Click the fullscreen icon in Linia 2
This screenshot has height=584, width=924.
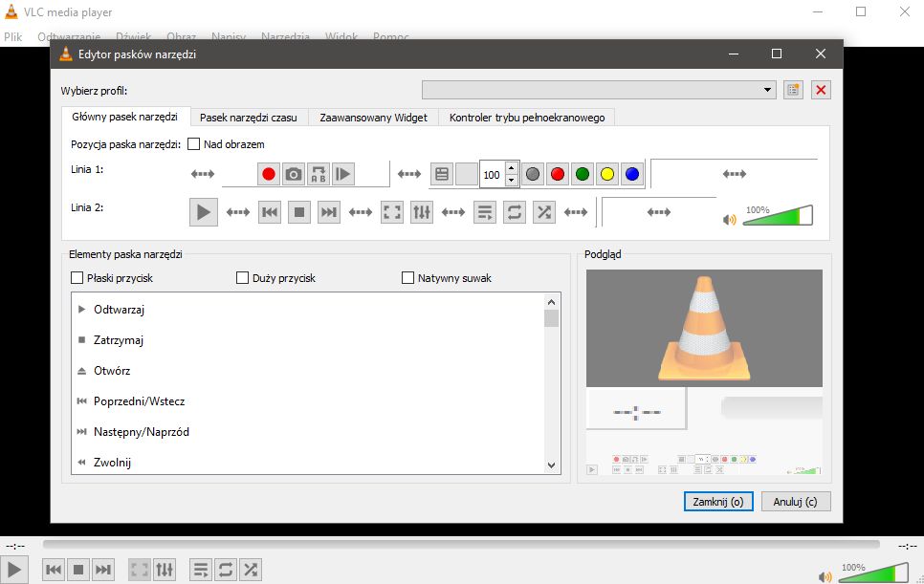pos(392,212)
